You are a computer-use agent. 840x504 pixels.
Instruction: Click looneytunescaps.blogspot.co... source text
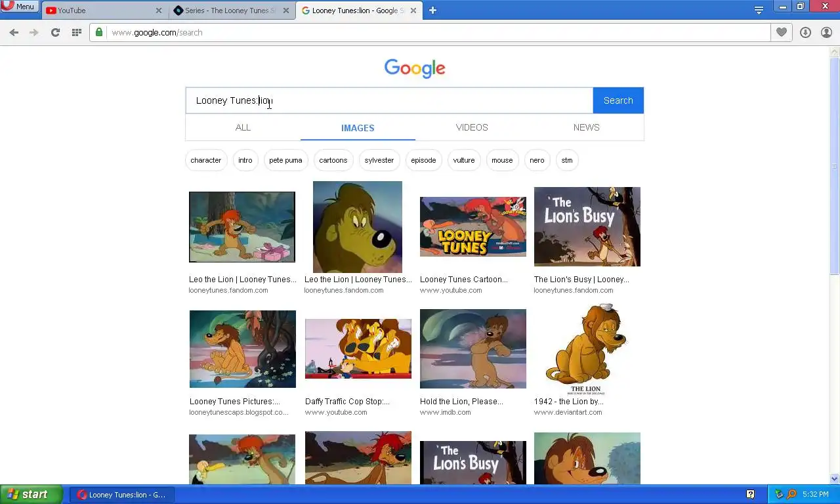239,413
